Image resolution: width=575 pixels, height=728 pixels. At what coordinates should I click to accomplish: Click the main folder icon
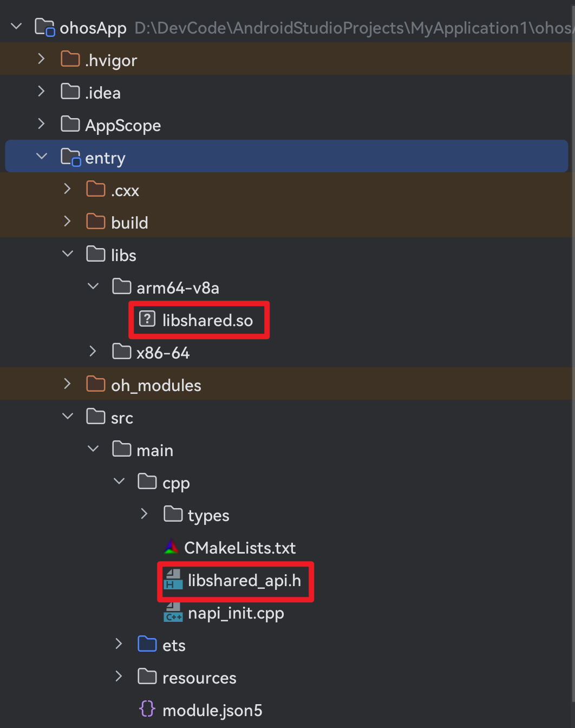tap(122, 448)
